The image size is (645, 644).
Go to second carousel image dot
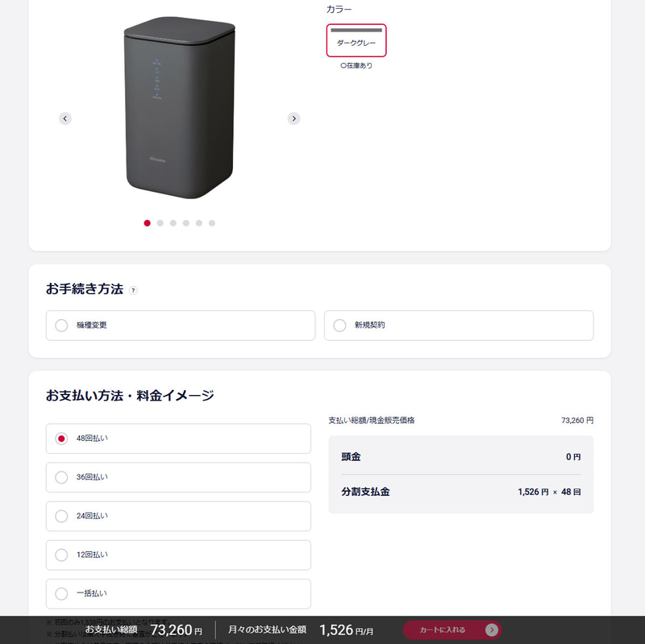[x=160, y=223]
